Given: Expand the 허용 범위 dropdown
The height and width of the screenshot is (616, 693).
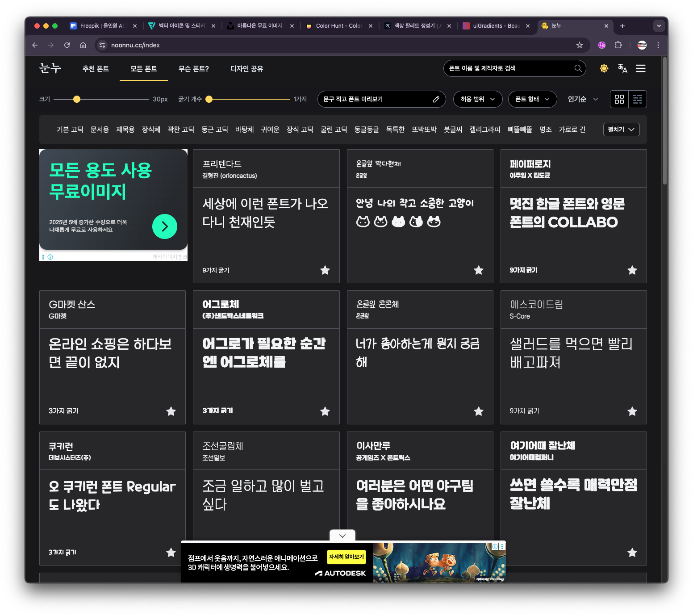Looking at the screenshot, I should tap(477, 99).
